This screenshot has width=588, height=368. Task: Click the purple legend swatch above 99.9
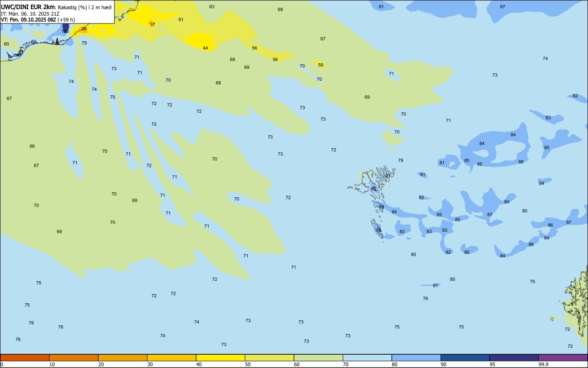(x=563, y=357)
